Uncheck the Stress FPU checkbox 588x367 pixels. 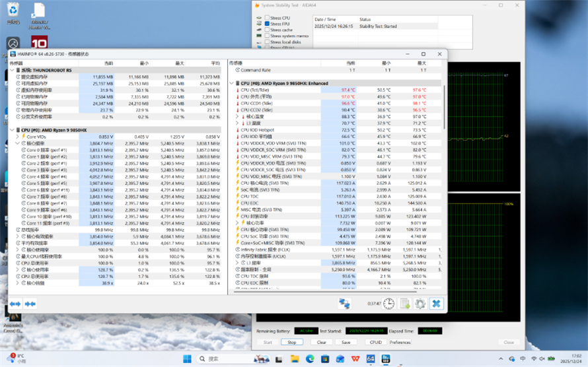click(267, 24)
